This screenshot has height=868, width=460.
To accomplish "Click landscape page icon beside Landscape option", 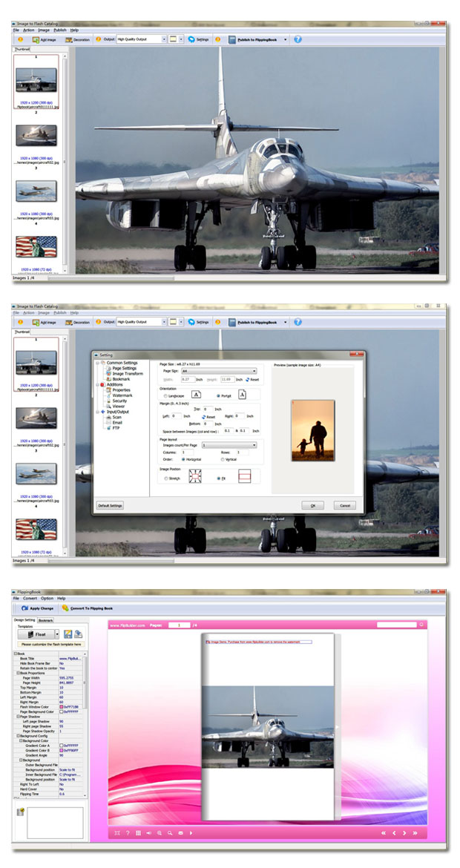I will [x=196, y=395].
